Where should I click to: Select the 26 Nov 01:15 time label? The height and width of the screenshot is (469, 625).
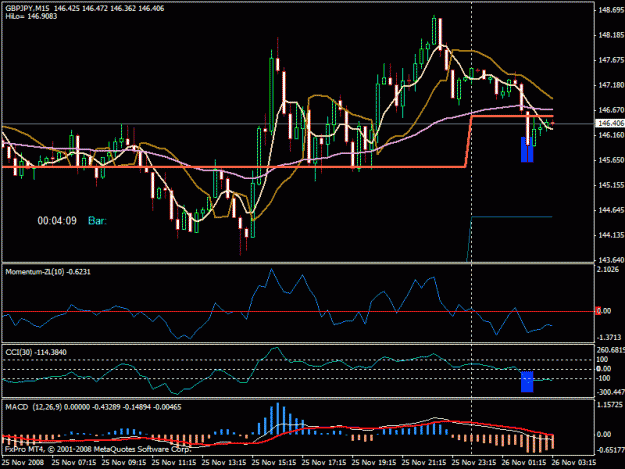click(x=524, y=463)
